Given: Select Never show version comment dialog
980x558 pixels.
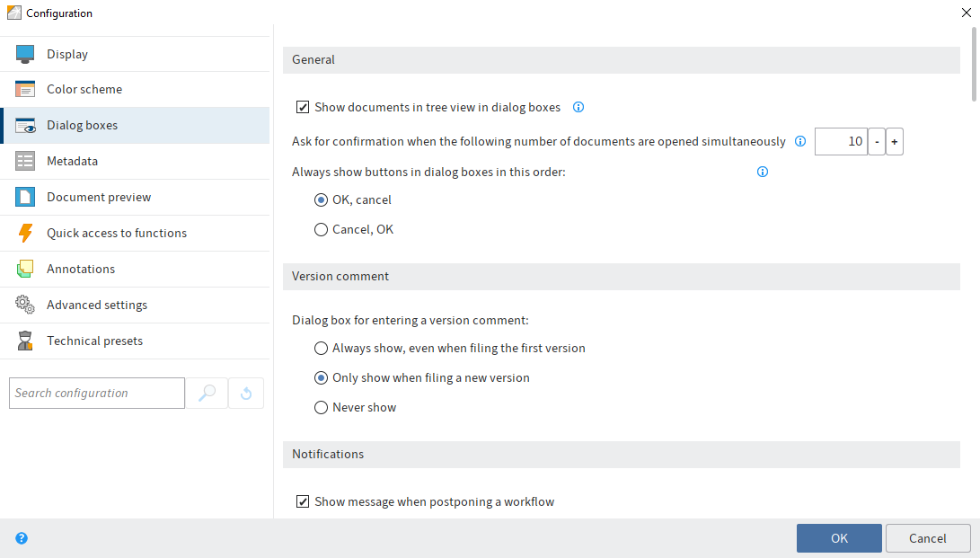Looking at the screenshot, I should [321, 407].
